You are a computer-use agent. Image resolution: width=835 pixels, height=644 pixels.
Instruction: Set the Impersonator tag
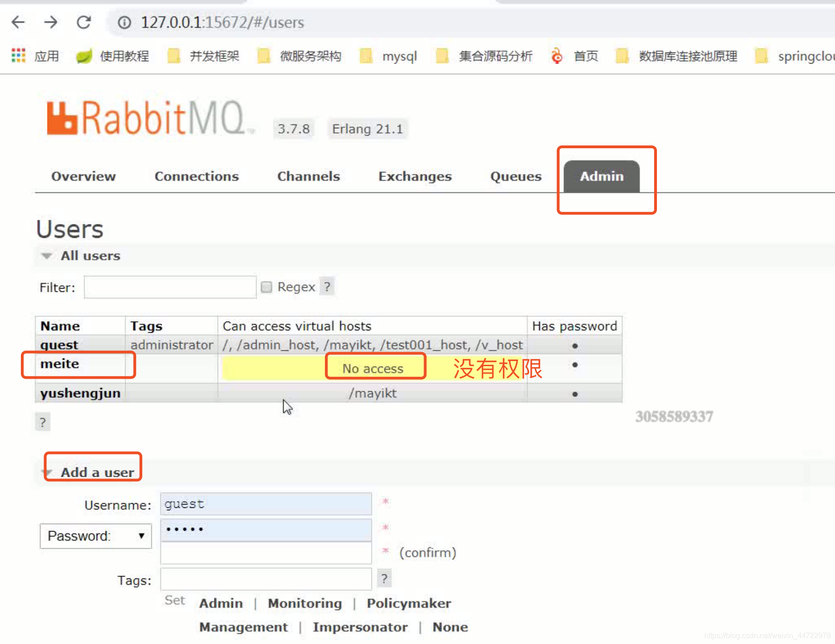[x=360, y=627]
